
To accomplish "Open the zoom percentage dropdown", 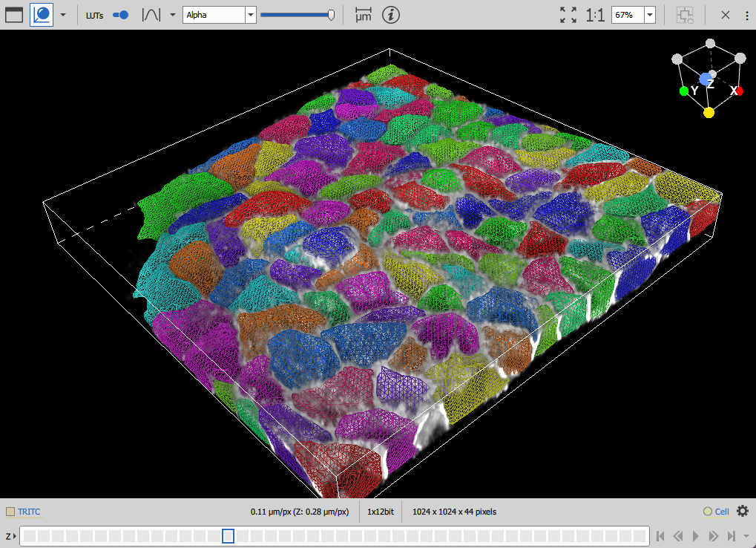I will [x=650, y=14].
